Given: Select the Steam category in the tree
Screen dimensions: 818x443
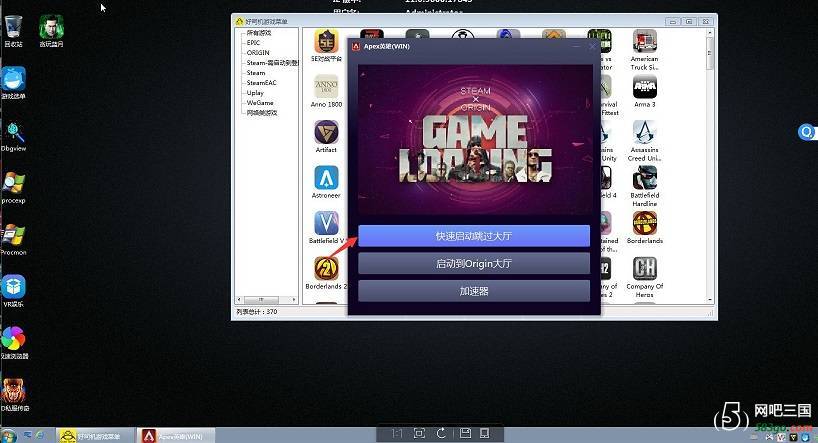Looking at the screenshot, I should tap(256, 73).
